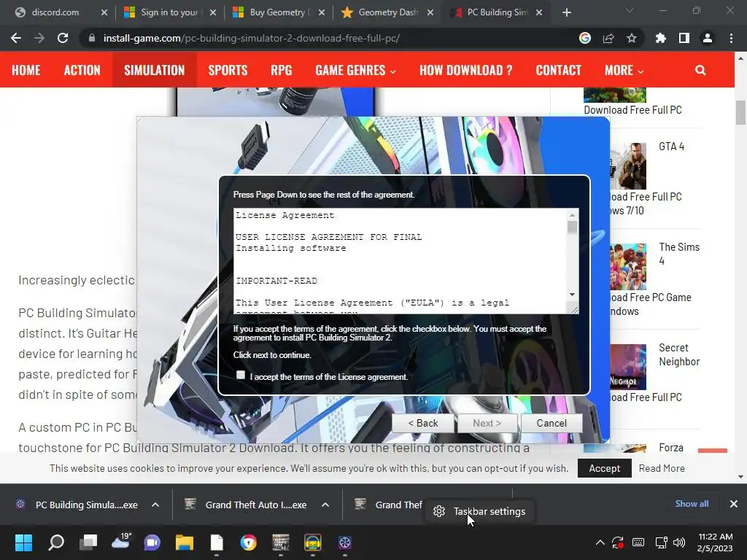Open the Chrome profile icon
This screenshot has height=560, width=747.
coord(708,38)
